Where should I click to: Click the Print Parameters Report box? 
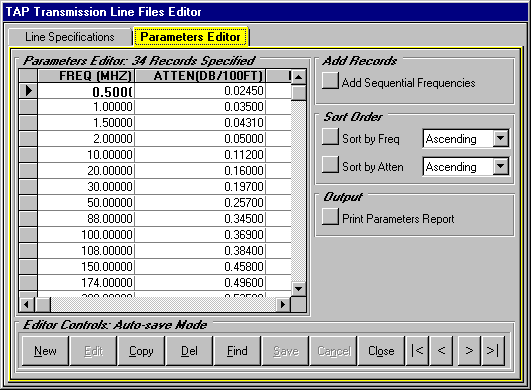pos(330,216)
